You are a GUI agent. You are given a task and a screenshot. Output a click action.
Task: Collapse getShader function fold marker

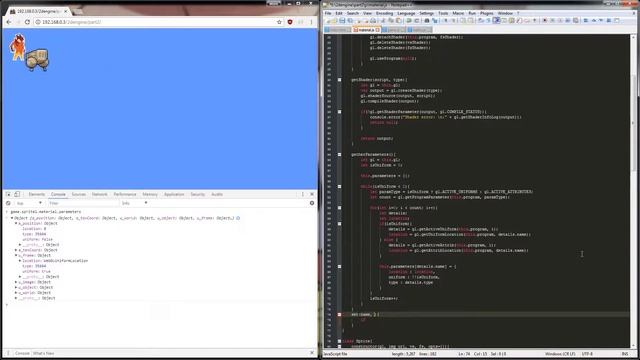tap(339, 80)
